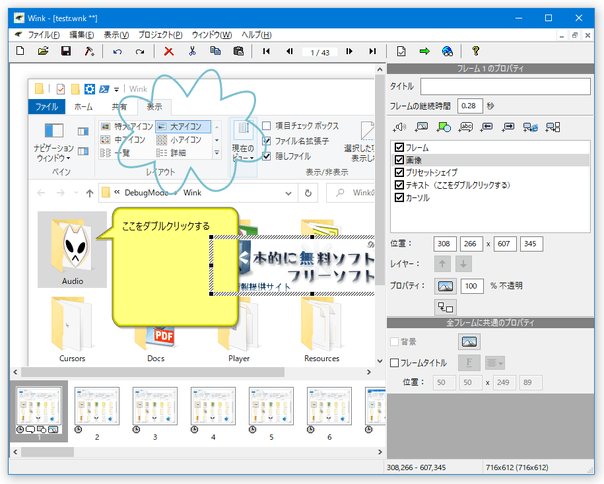Create a new project with the blank page icon

20,51
